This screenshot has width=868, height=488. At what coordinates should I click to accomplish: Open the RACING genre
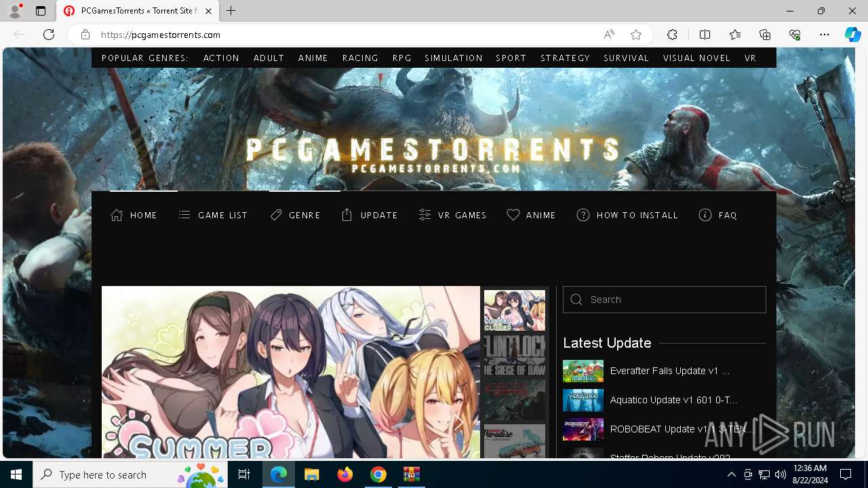point(360,58)
